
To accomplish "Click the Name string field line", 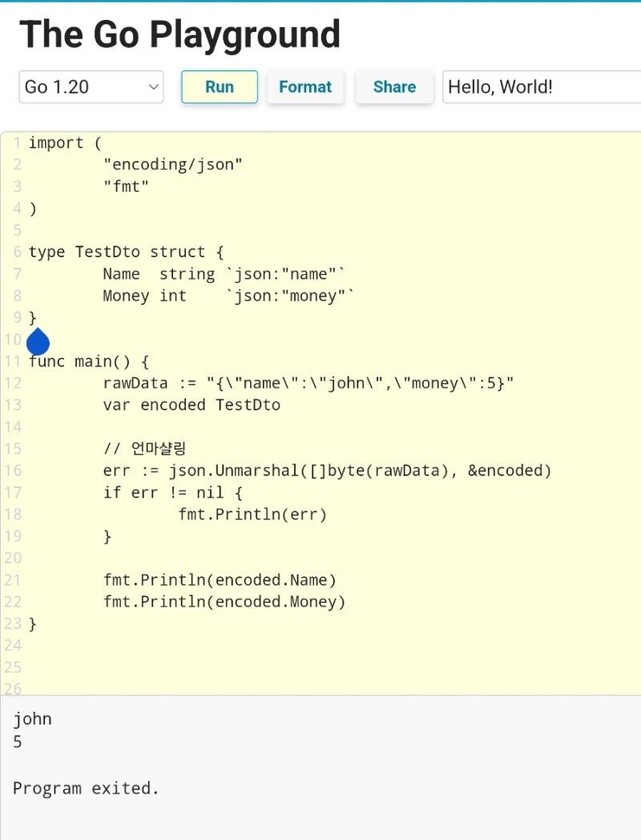I will [x=224, y=274].
